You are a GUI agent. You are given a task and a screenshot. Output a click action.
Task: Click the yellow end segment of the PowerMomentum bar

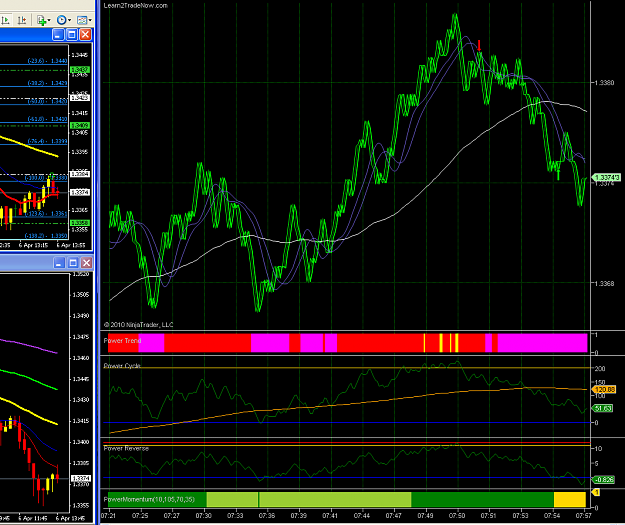click(x=570, y=499)
